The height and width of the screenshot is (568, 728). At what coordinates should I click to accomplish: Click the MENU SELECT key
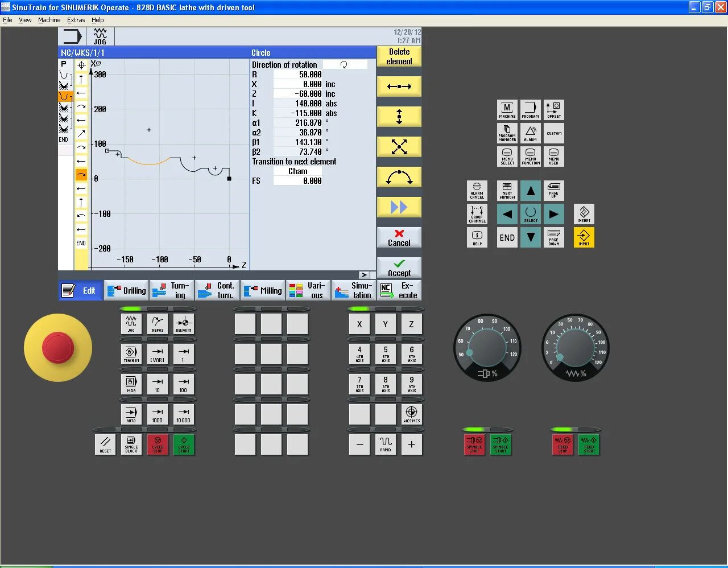(507, 157)
